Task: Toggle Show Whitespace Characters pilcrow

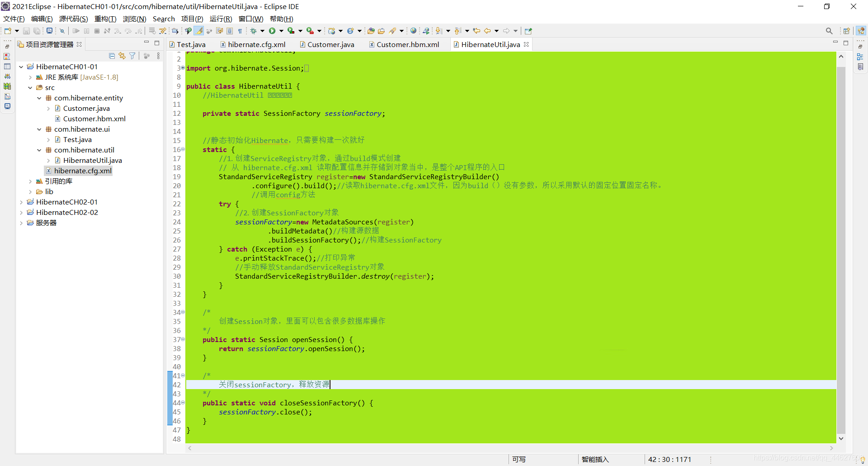Action: coord(240,31)
